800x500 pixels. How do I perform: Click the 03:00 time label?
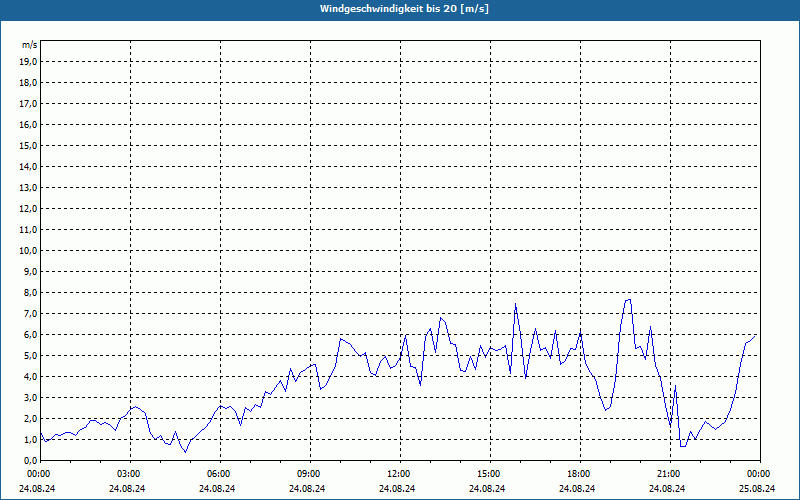pos(129,474)
